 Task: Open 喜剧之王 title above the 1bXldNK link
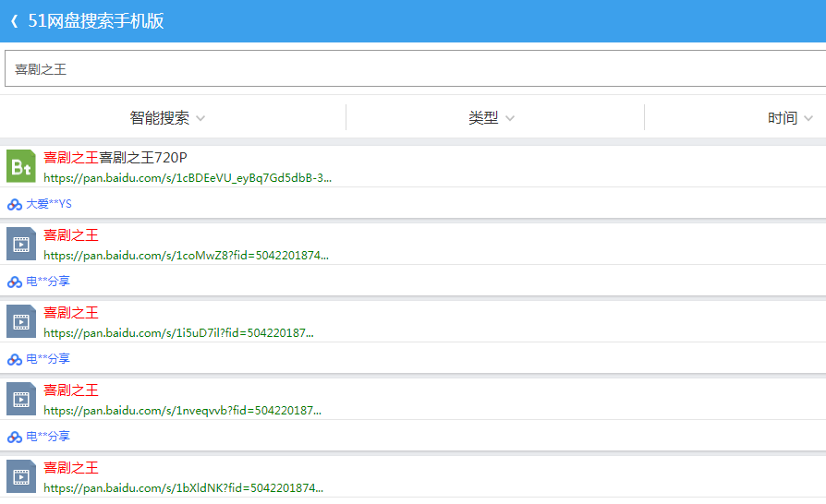coord(70,468)
